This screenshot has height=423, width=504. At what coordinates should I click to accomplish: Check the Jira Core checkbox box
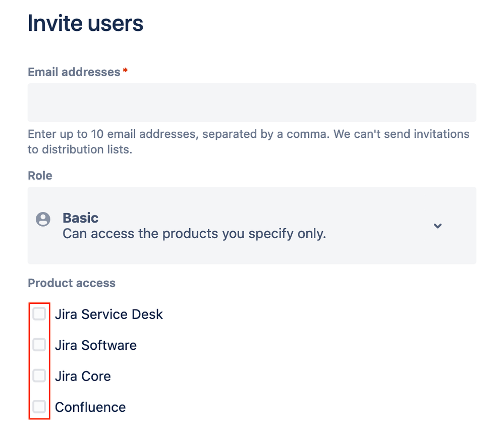(x=39, y=376)
